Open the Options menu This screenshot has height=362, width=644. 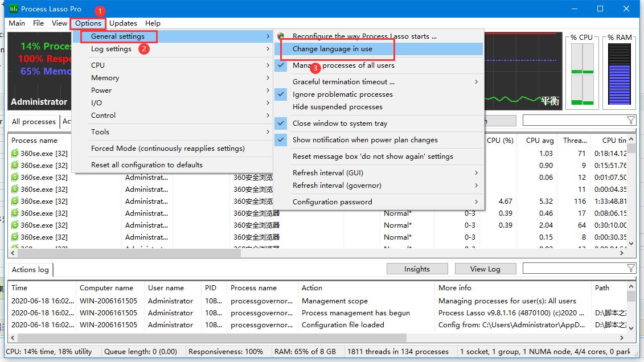pos(88,23)
